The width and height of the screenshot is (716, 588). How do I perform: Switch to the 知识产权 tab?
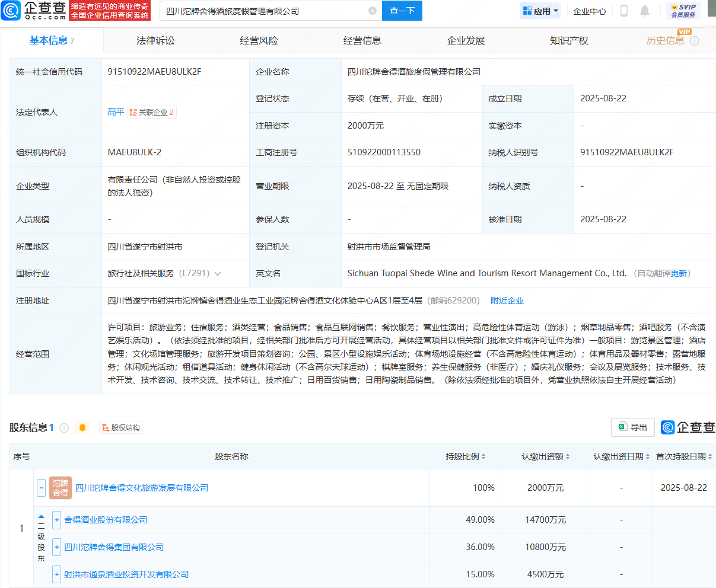click(x=569, y=40)
